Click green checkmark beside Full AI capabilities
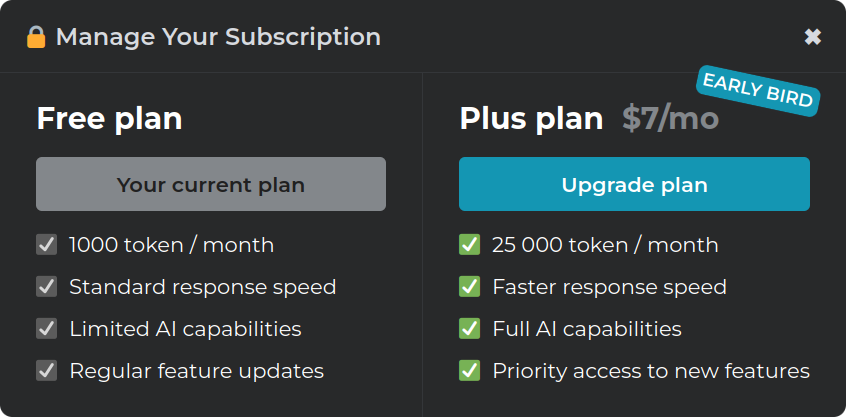The height and width of the screenshot is (417, 846). [469, 329]
